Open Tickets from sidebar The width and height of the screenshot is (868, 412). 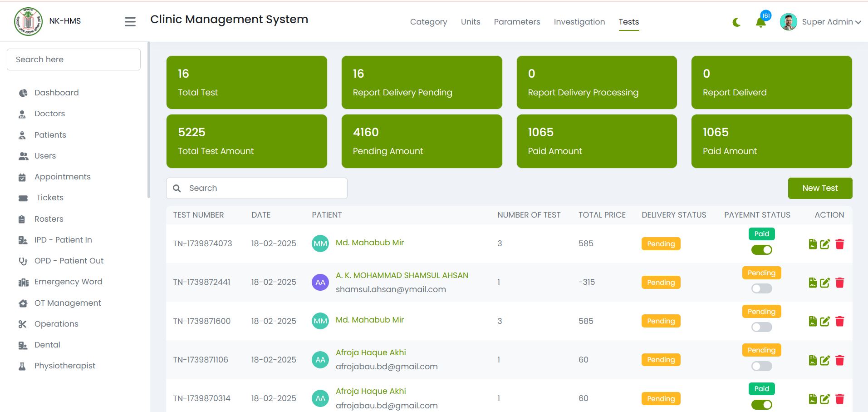click(x=41, y=198)
